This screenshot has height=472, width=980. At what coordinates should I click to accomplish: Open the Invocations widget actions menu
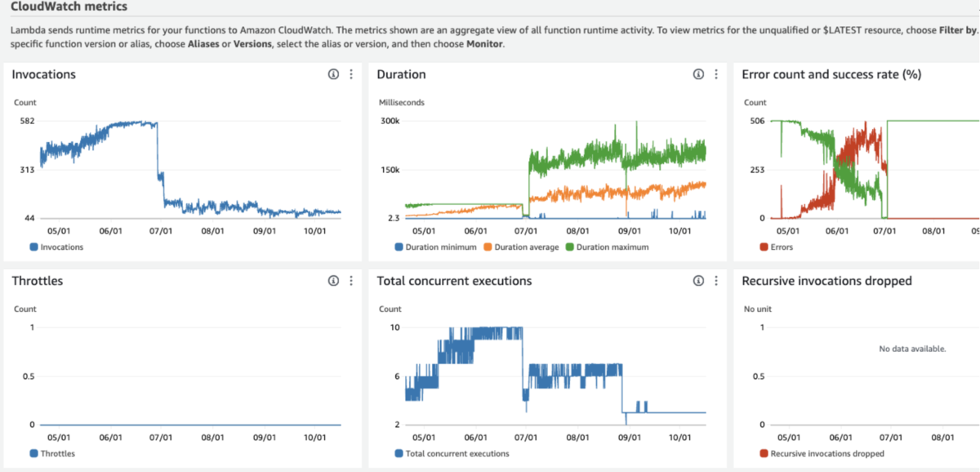click(x=351, y=74)
